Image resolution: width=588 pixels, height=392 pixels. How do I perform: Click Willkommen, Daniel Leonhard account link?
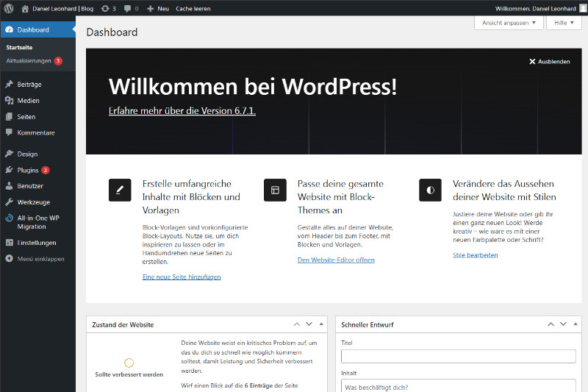pos(536,9)
